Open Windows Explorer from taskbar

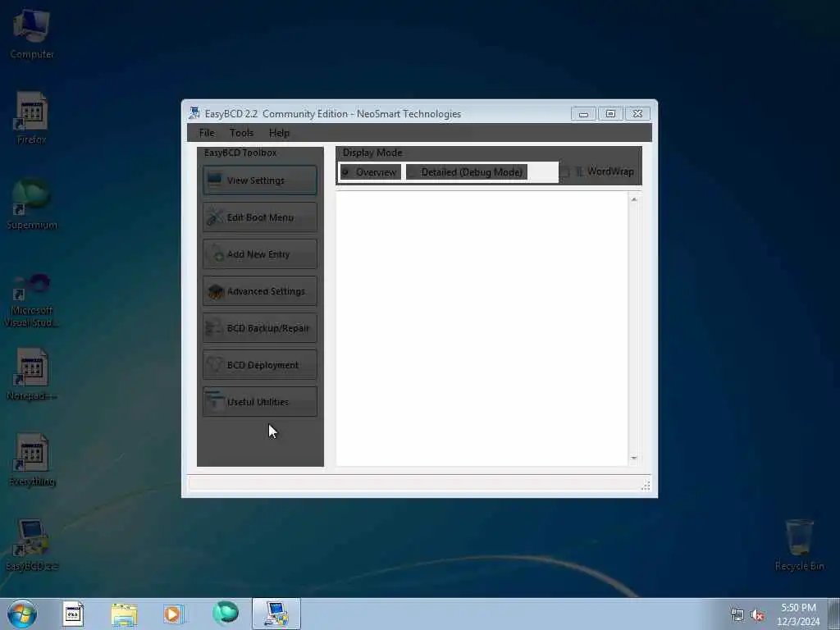click(x=125, y=614)
